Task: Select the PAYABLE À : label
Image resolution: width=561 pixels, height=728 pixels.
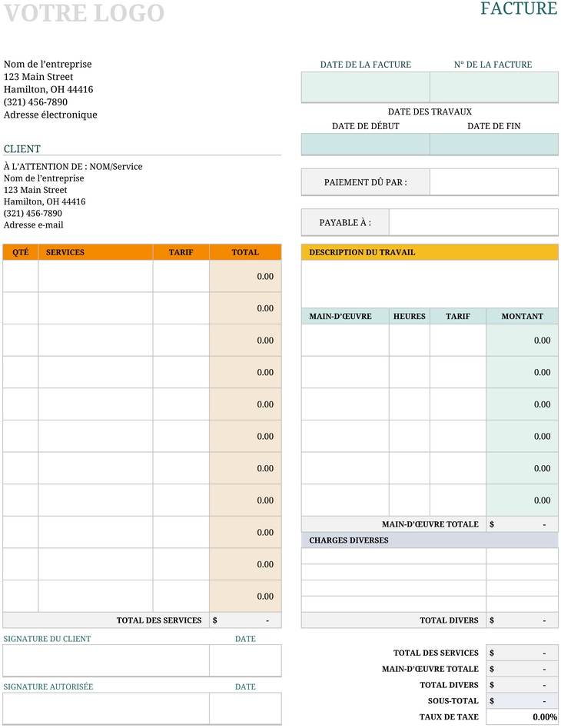Action: (345, 222)
